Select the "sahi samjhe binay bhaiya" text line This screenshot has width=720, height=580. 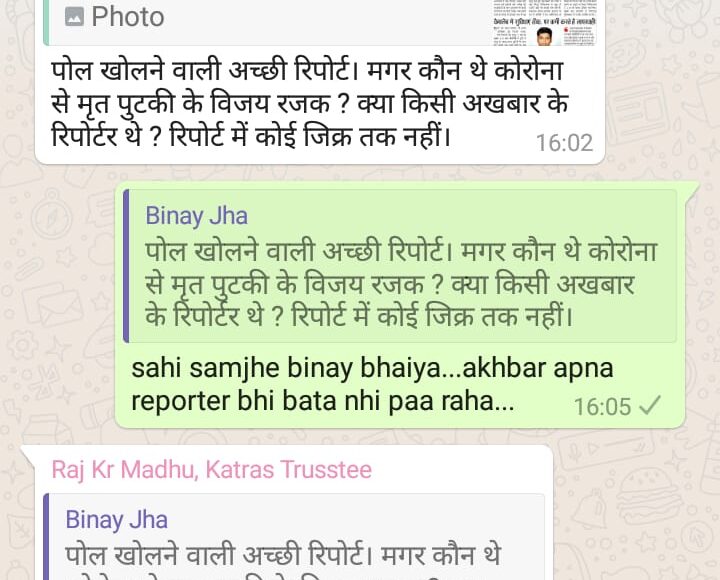[372, 368]
